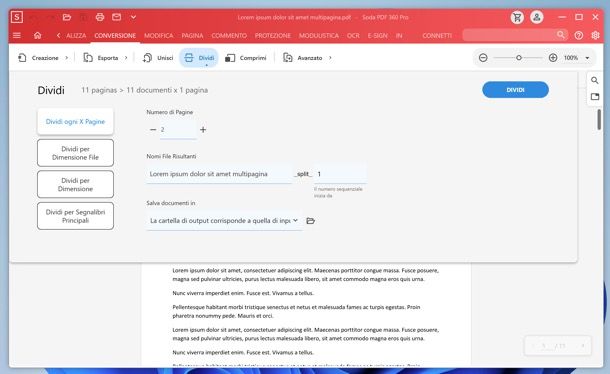Go to next page arrow in page navigator
This screenshot has height=374, width=610.
[x=583, y=346]
